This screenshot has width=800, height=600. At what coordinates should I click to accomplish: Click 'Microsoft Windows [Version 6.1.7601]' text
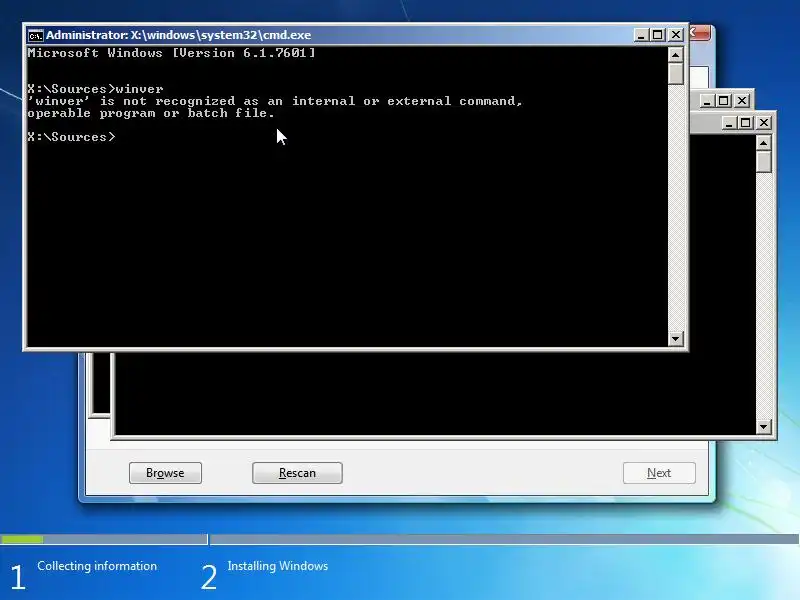click(171, 53)
